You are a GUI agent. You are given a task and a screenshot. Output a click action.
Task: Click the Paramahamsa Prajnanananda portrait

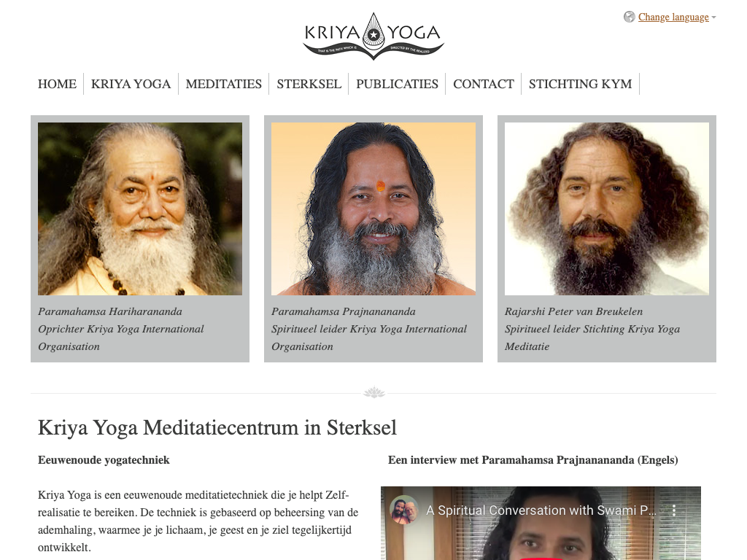click(373, 209)
